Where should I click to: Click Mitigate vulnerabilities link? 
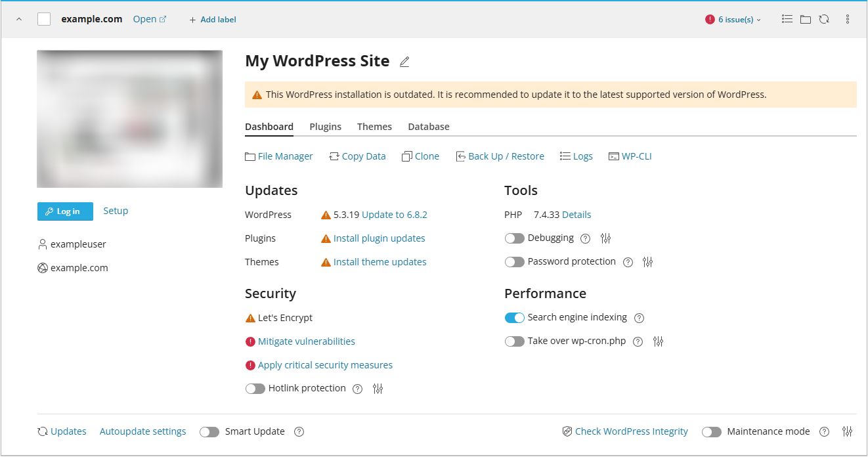[307, 341]
